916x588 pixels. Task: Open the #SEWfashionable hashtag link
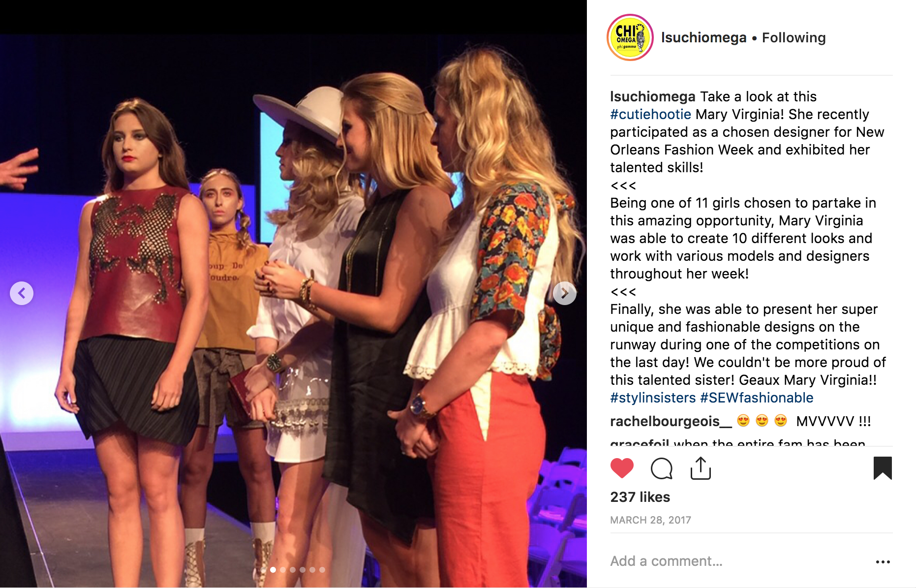[x=757, y=398]
